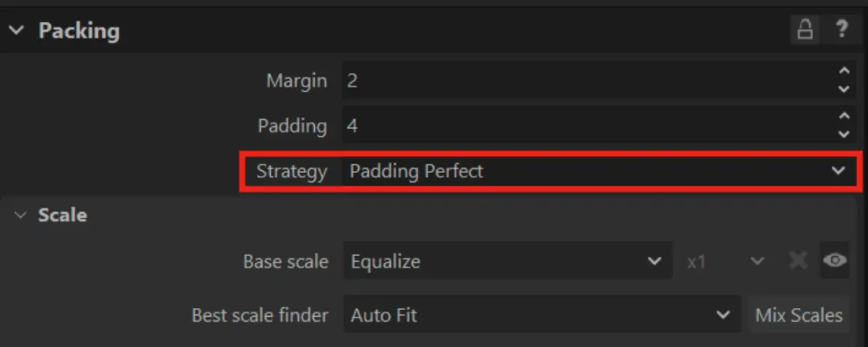Collapse the Packing section
The image size is (868, 347).
18,31
